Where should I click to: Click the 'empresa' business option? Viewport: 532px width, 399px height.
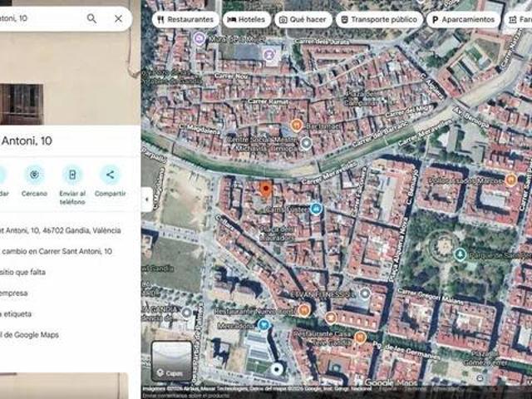pos(14,293)
